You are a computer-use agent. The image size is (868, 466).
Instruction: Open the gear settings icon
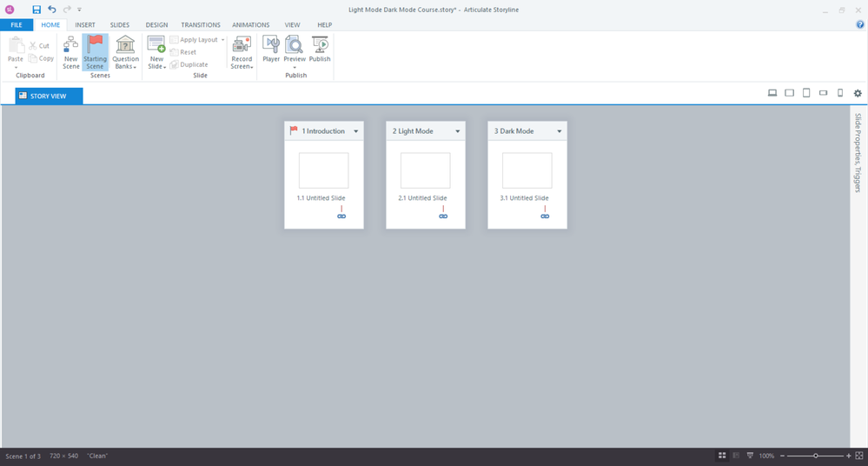858,93
